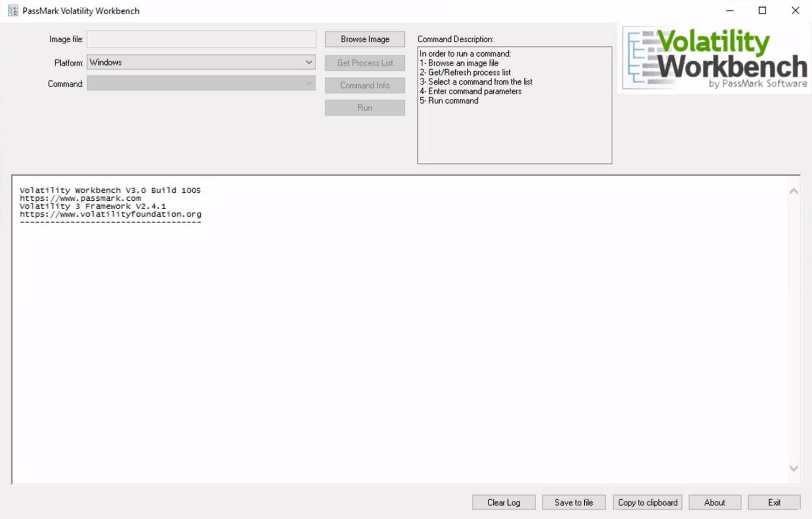Maximize the Volatility Workbench window
Viewport: 812px width, 519px height.
coord(762,11)
